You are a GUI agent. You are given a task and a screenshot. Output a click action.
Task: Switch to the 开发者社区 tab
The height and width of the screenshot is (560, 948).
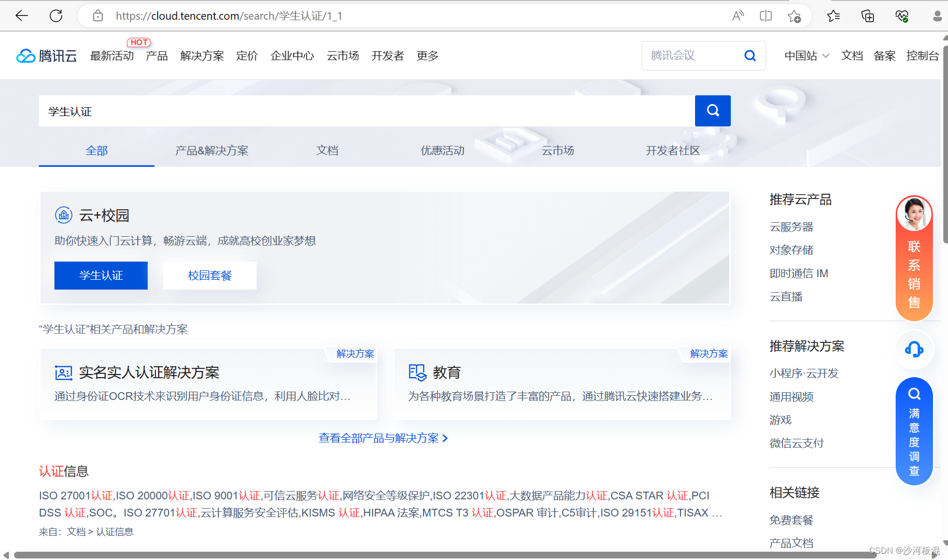click(673, 151)
